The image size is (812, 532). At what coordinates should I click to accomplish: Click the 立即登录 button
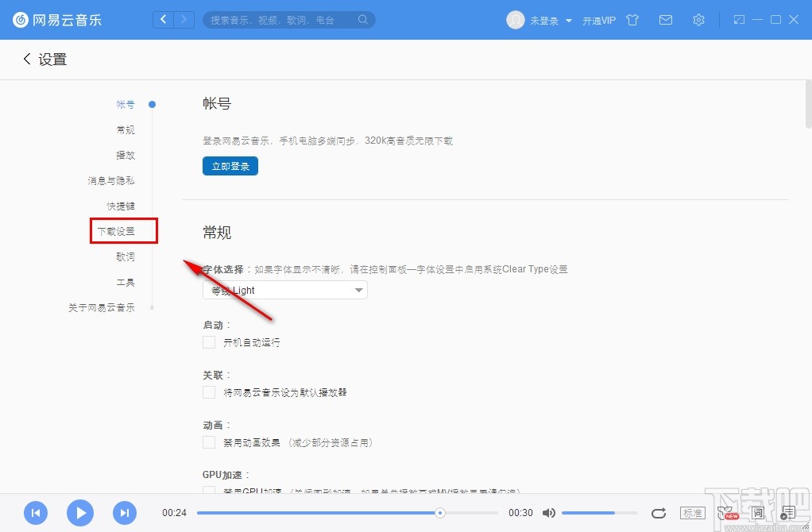[x=230, y=166]
